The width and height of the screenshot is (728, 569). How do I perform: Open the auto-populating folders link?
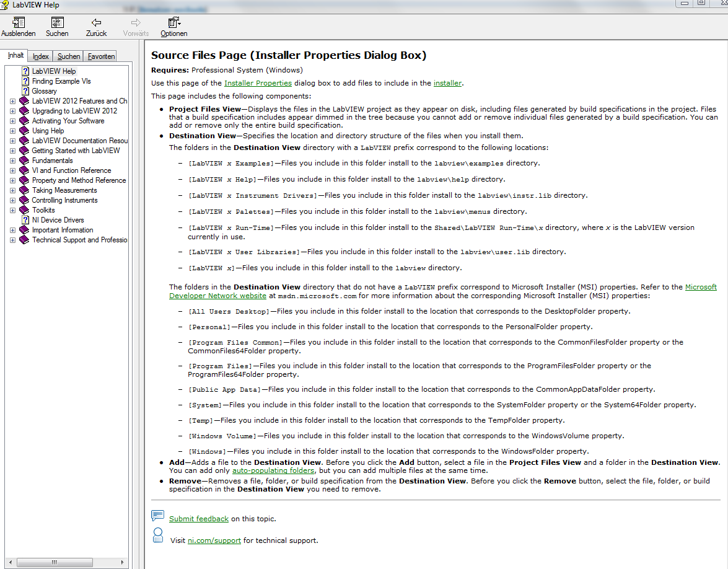click(x=273, y=470)
